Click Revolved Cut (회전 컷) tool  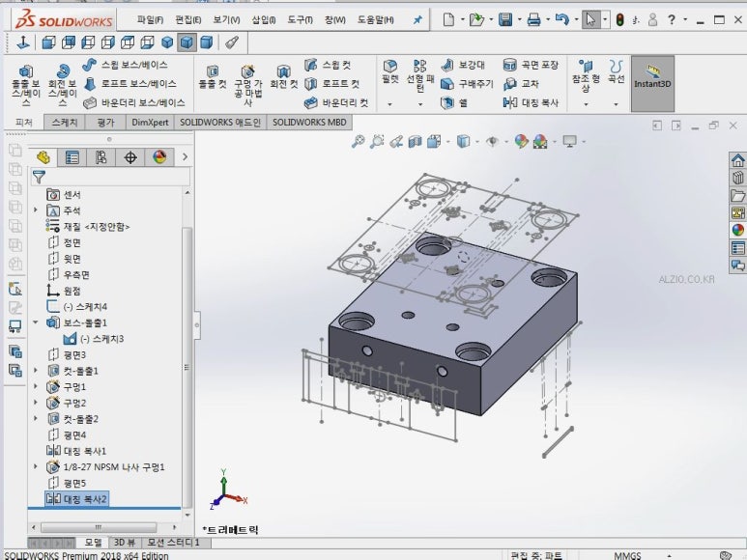pyautogui.click(x=283, y=77)
